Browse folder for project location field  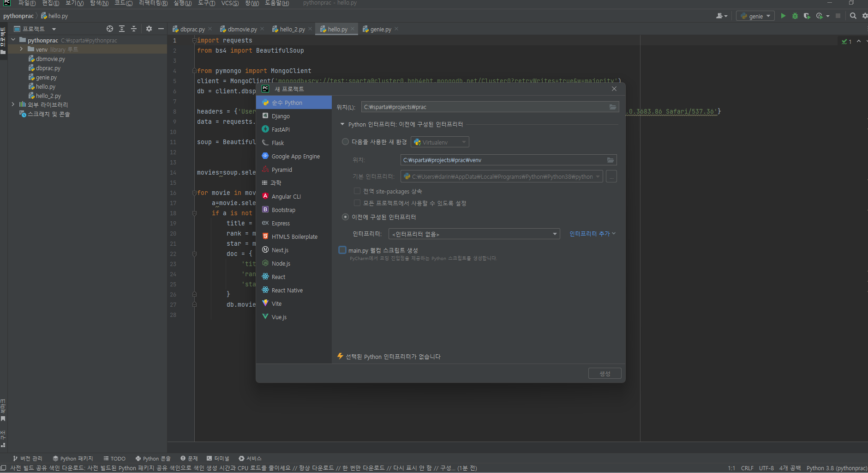coord(613,107)
